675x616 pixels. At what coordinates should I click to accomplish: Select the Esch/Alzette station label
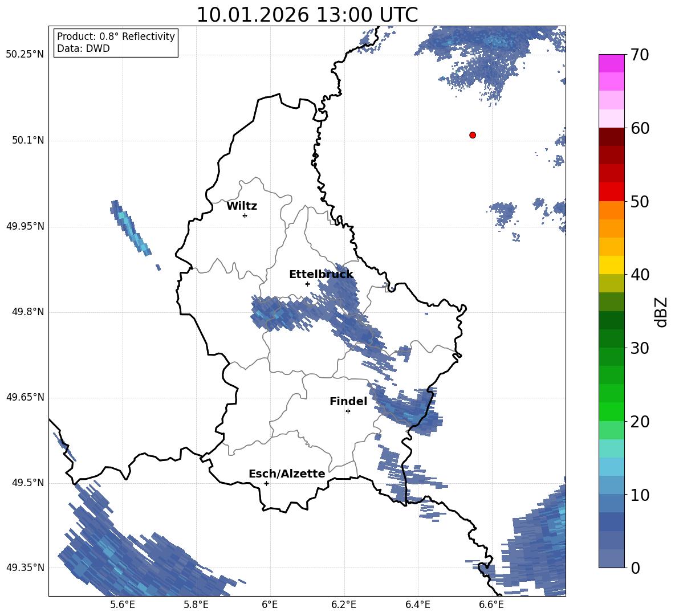point(287,474)
